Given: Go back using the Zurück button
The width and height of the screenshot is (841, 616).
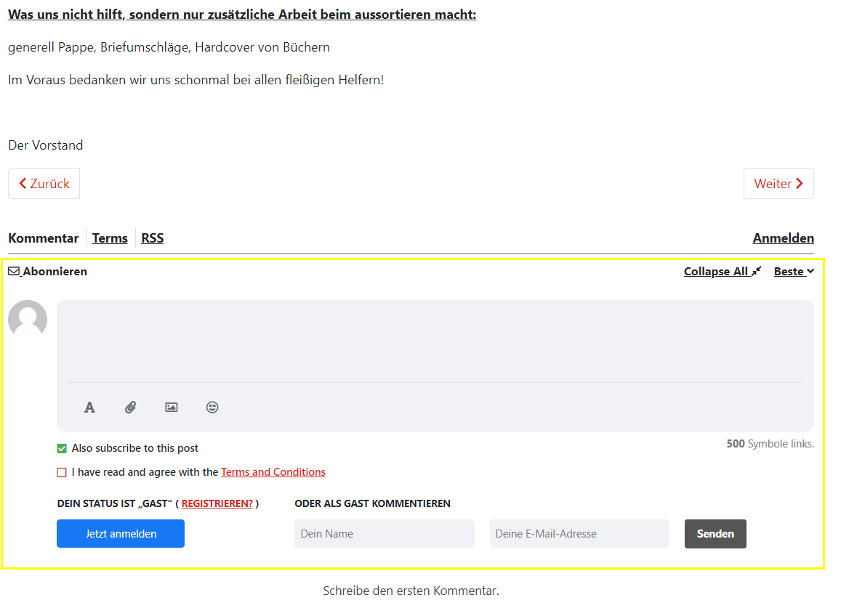Looking at the screenshot, I should (44, 183).
